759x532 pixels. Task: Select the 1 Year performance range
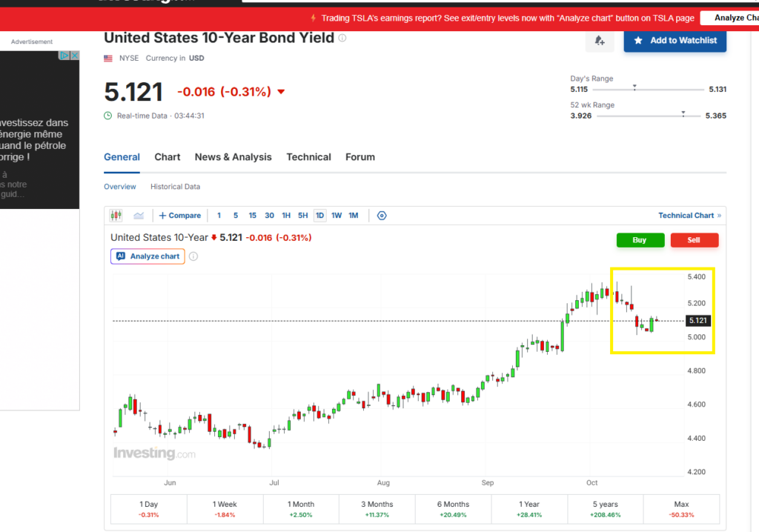click(x=529, y=509)
